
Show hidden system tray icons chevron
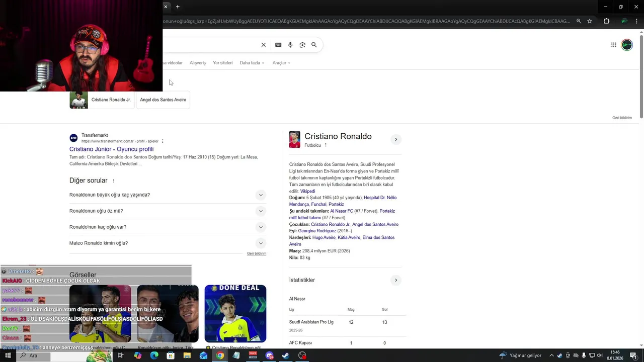tap(551, 355)
